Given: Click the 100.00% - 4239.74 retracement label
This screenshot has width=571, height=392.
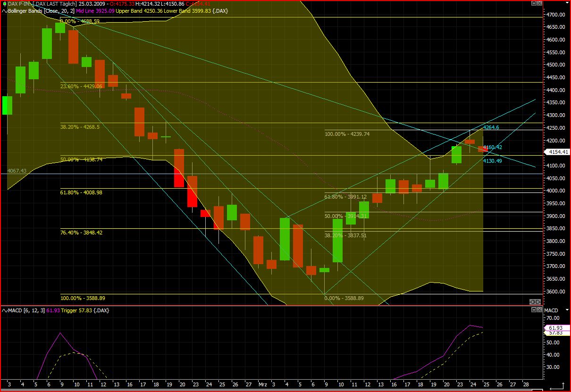Looking at the screenshot, I should click(347, 134).
